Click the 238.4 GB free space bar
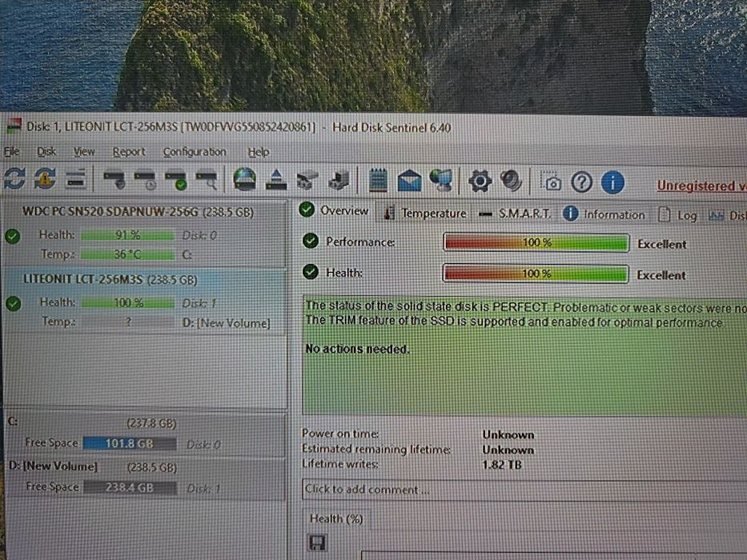Image resolution: width=747 pixels, height=560 pixels. click(130, 488)
